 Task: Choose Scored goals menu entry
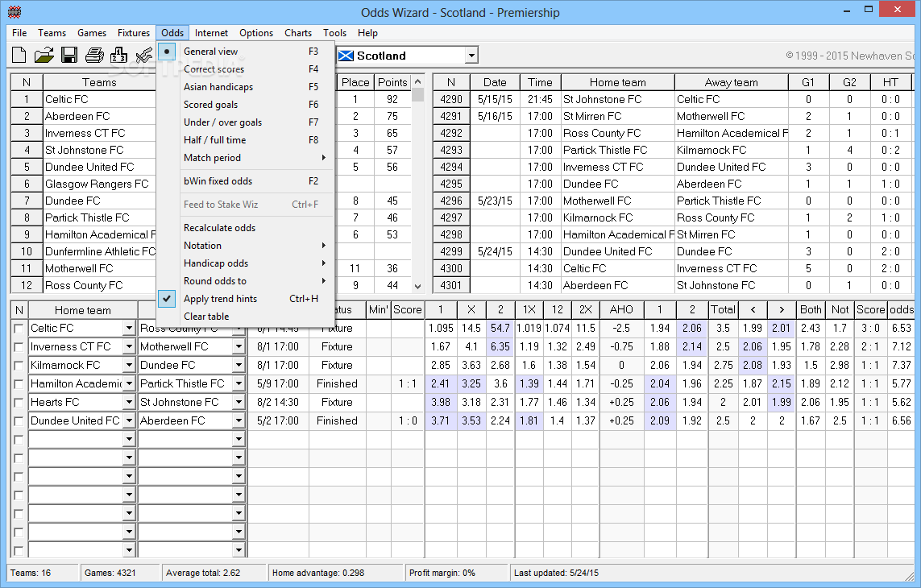(x=246, y=105)
